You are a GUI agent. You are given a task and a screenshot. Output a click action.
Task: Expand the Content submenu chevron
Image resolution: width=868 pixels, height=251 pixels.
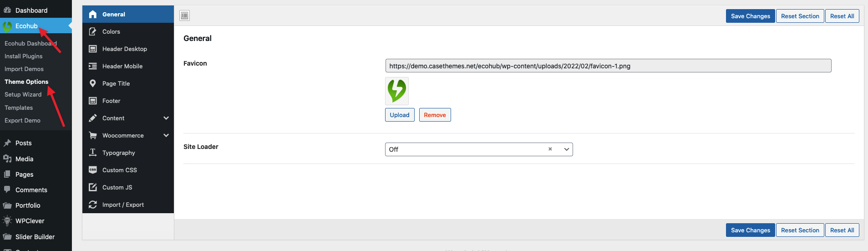166,118
